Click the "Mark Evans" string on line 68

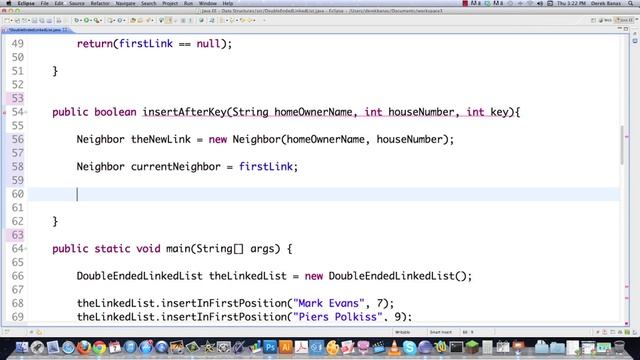pyautogui.click(x=329, y=303)
